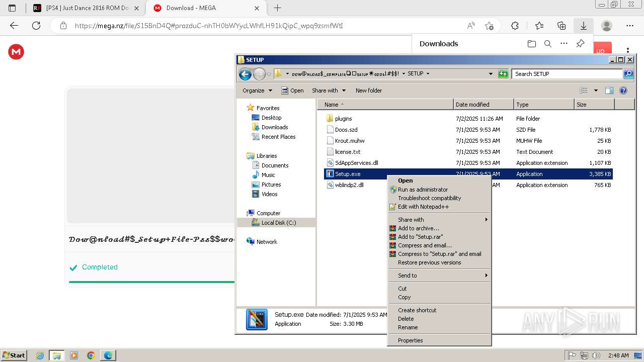This screenshot has width=644, height=362.
Task: Select Network in navigation pane
Action: pyautogui.click(x=267, y=242)
